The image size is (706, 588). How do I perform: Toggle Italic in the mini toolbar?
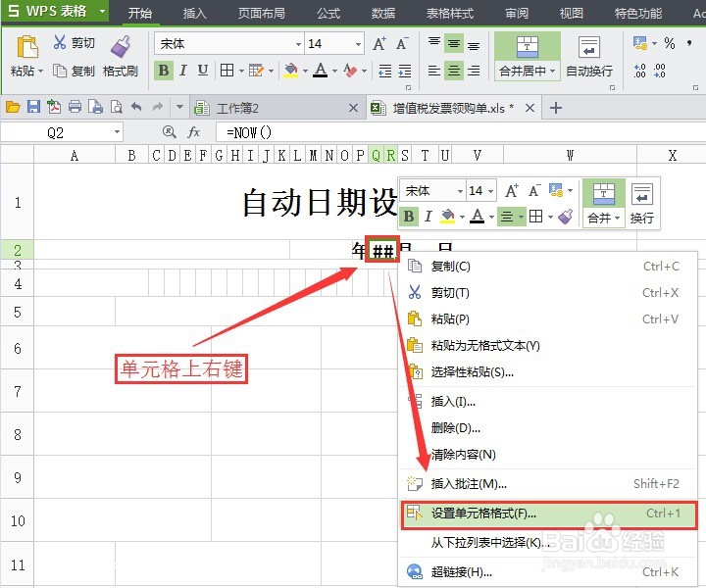click(429, 217)
